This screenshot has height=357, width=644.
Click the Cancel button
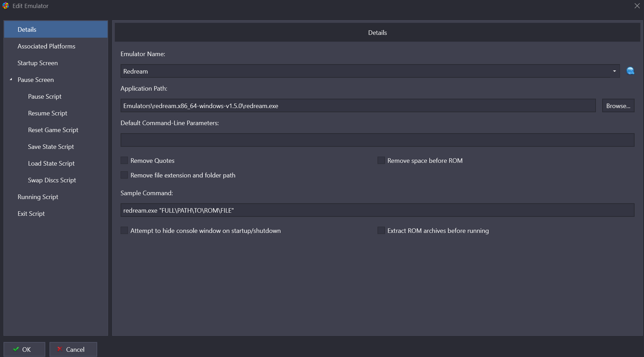73,349
